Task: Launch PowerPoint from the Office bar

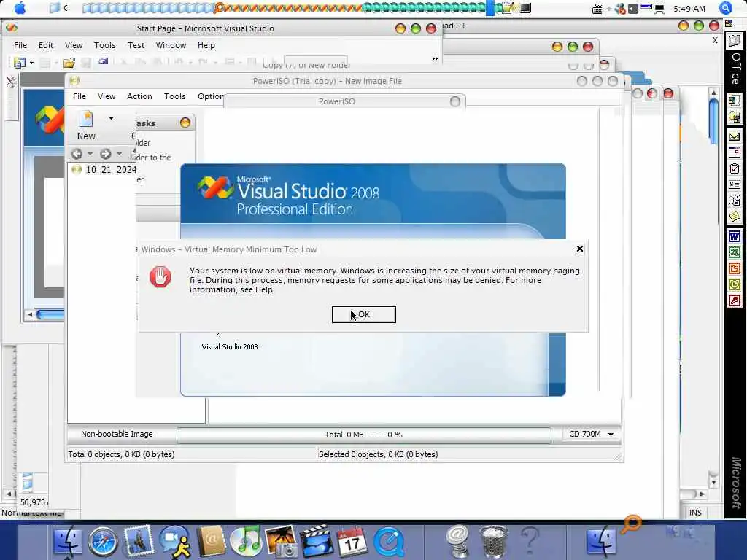Action: (735, 268)
